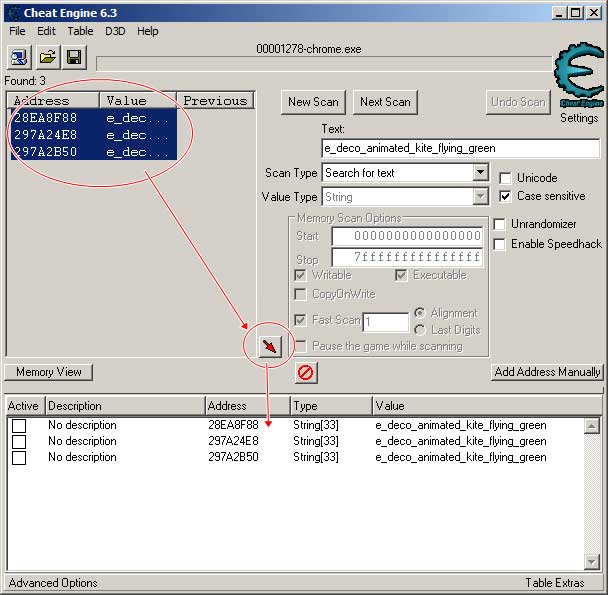Enable the Unicode checkbox
The image size is (608, 595).
(505, 178)
